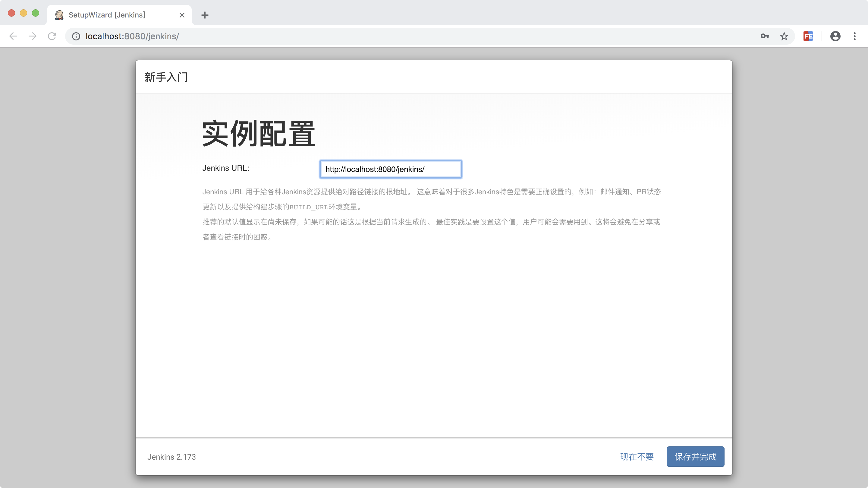
Task: Open the FE browser extension
Action: [808, 36]
